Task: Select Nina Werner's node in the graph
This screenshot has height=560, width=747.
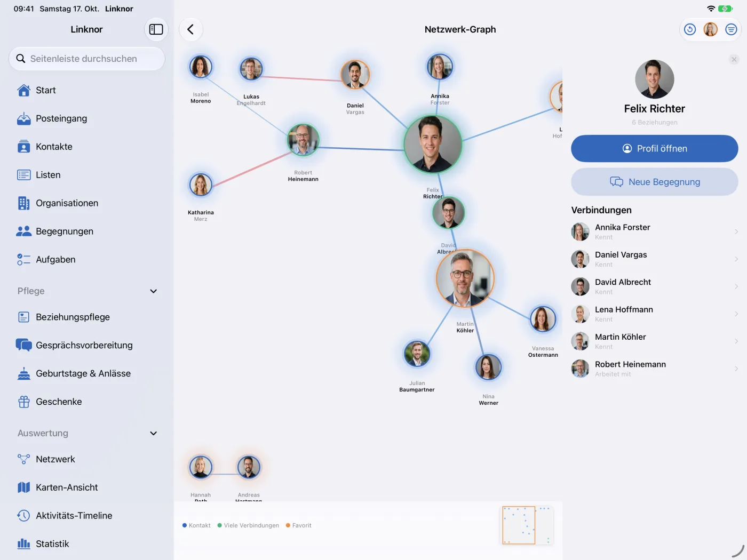Action: (x=488, y=367)
